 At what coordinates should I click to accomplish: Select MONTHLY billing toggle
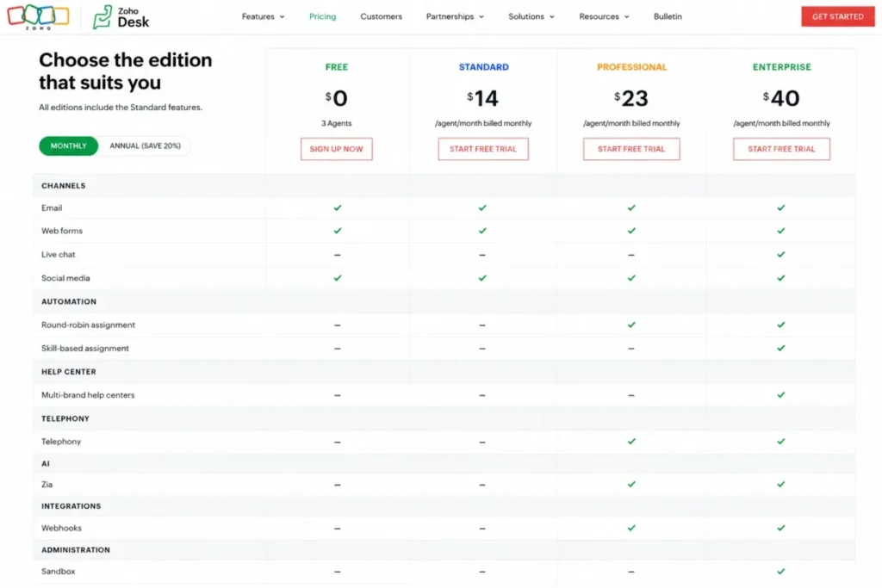(x=69, y=146)
